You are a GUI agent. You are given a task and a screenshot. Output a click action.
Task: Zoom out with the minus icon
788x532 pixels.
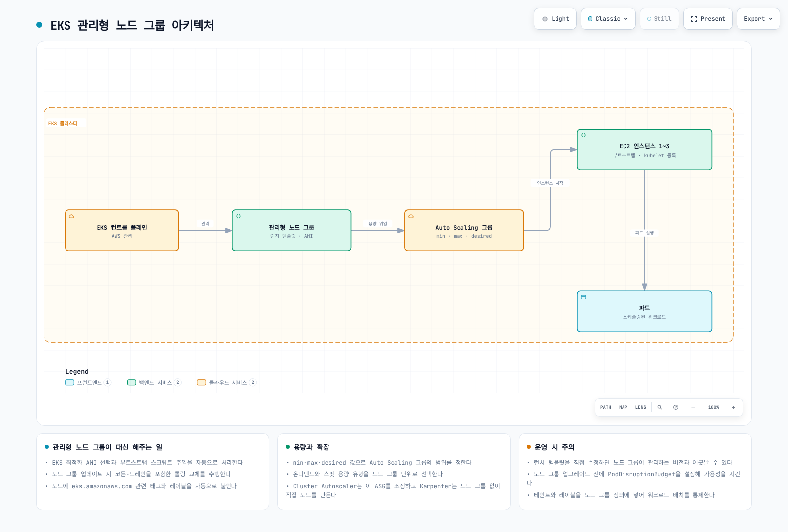[693, 407]
